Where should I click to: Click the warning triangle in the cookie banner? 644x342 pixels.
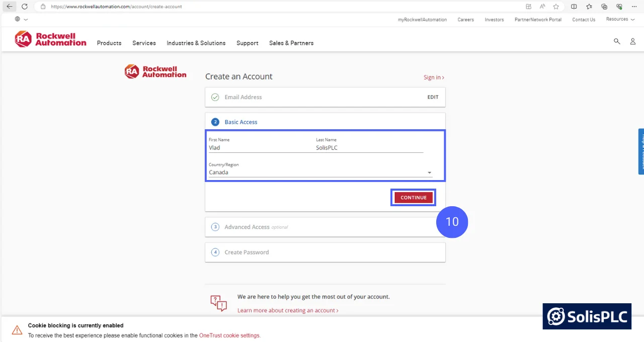[17, 330]
